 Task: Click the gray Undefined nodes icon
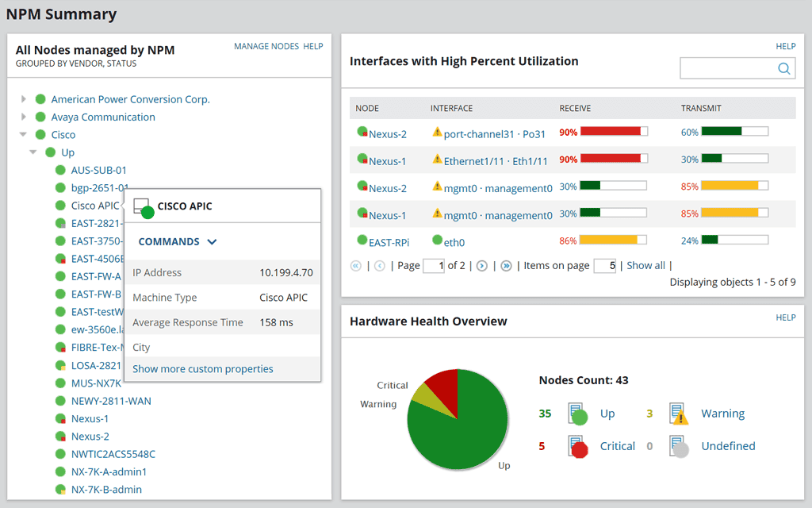(x=679, y=446)
